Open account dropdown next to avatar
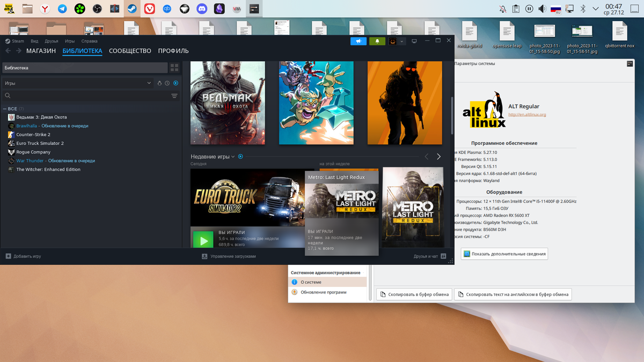644x362 pixels. click(402, 41)
